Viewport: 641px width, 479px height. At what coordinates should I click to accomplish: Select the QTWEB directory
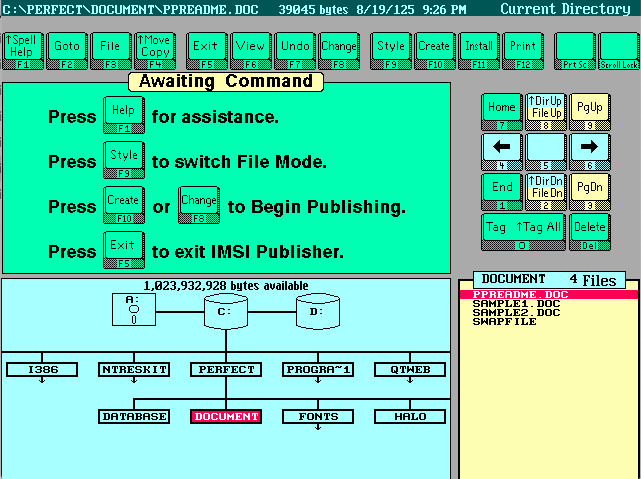(410, 369)
